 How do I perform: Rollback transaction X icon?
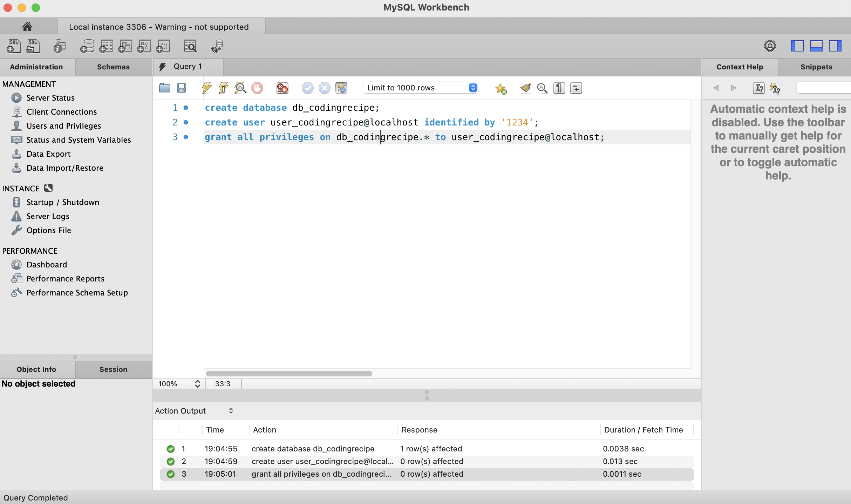[x=324, y=88]
